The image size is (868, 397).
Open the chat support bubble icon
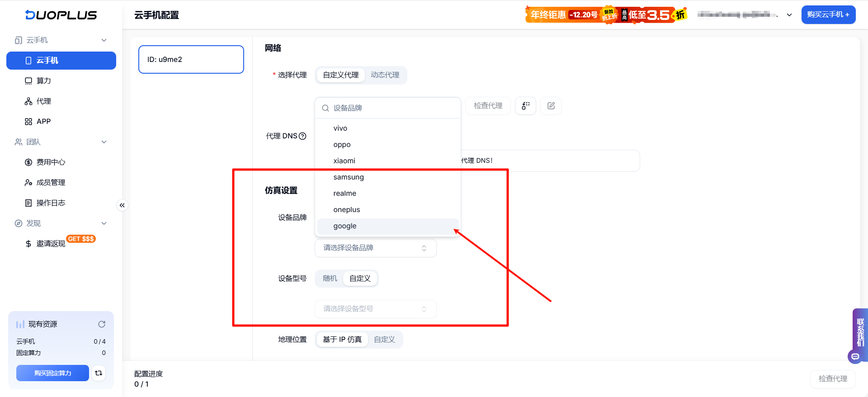(x=855, y=357)
